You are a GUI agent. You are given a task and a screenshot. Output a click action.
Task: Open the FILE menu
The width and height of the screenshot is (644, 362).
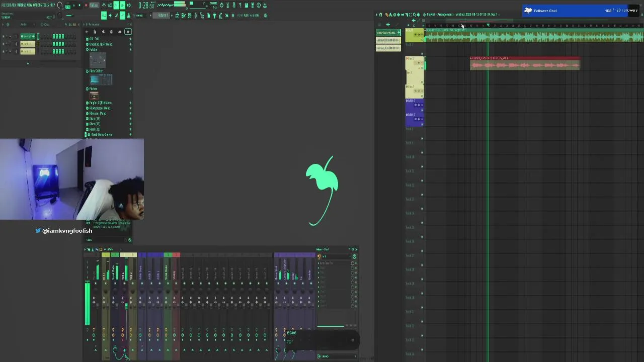click(x=4, y=5)
